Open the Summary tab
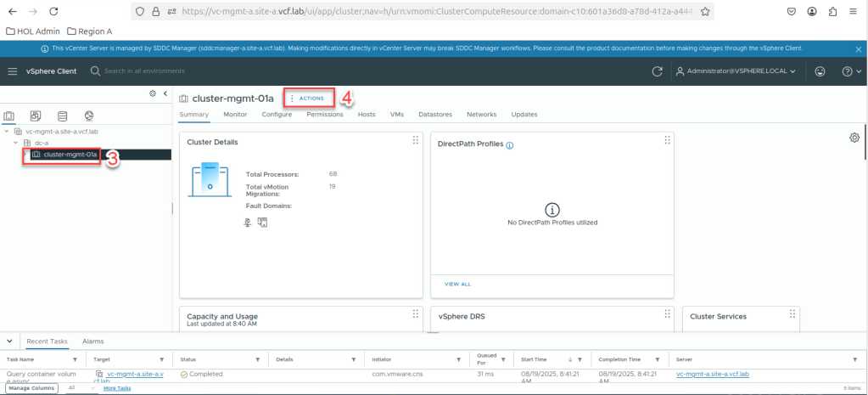Screen dimensions: 868x395 coord(193,115)
